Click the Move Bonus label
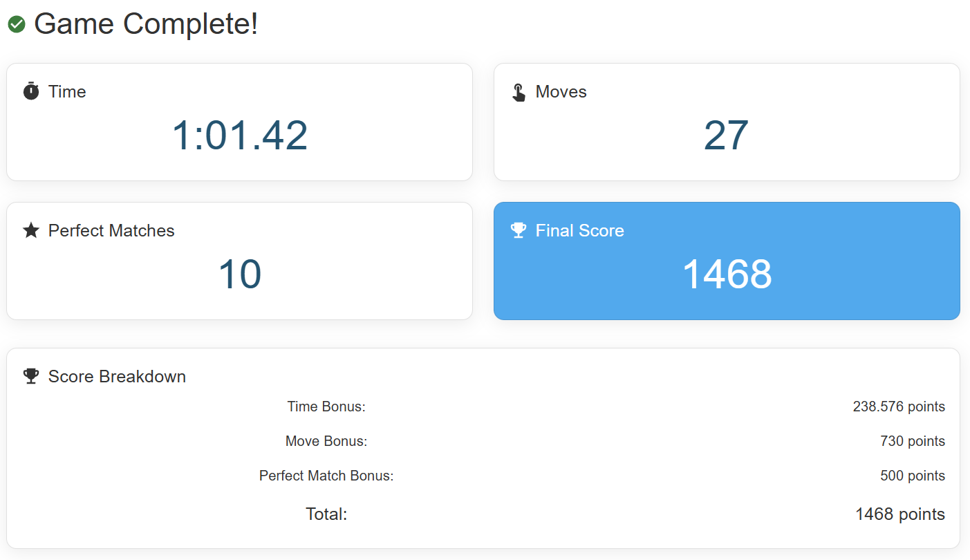970x560 pixels. (x=326, y=441)
